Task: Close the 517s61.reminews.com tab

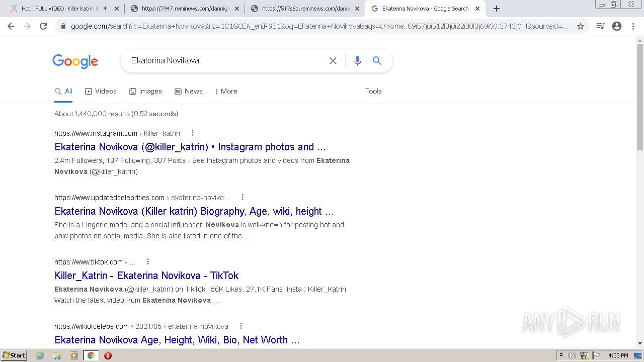Action: pyautogui.click(x=357, y=9)
